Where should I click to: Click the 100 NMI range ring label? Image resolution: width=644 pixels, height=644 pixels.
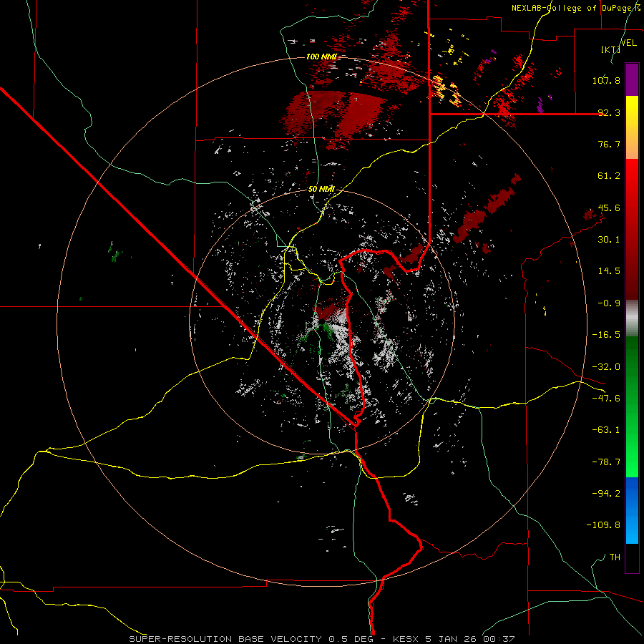point(321,57)
